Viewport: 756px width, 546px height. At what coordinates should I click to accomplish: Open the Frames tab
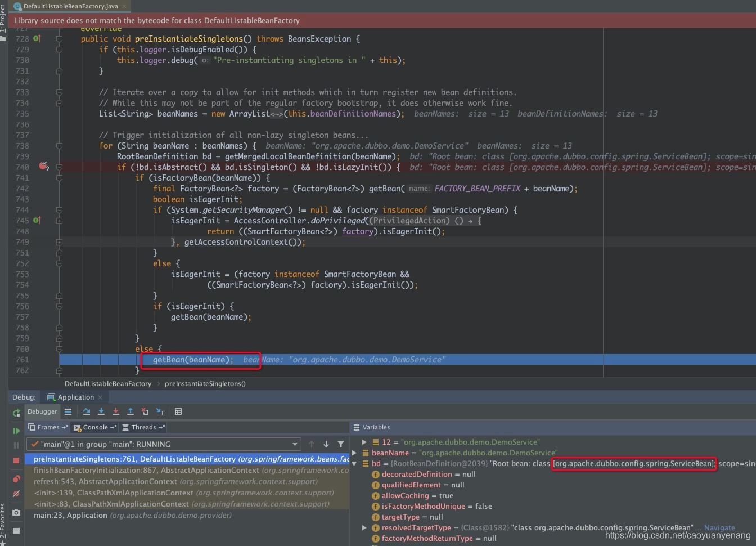pos(48,427)
